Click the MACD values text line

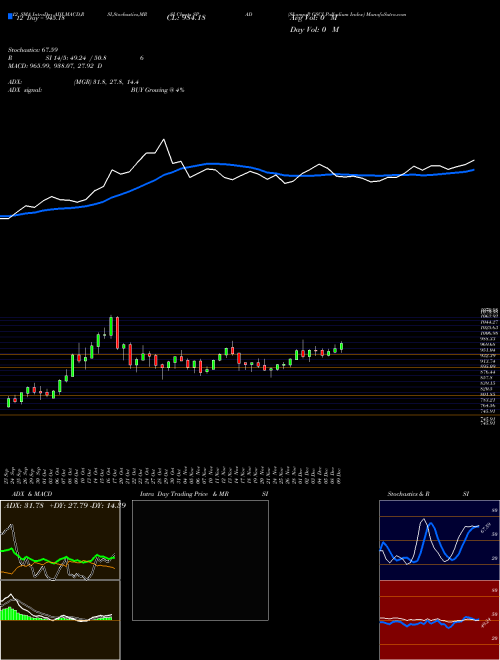55,66
